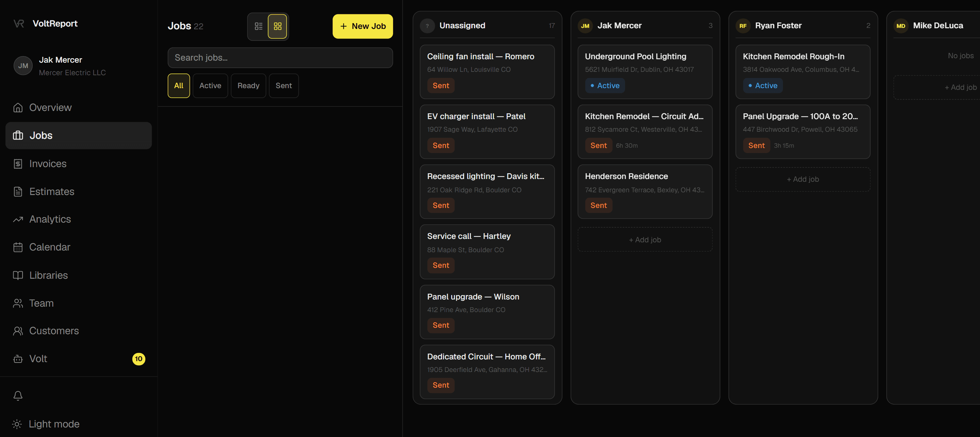Click Mike DeLuca column header name
The height and width of the screenshot is (437, 980).
938,26
